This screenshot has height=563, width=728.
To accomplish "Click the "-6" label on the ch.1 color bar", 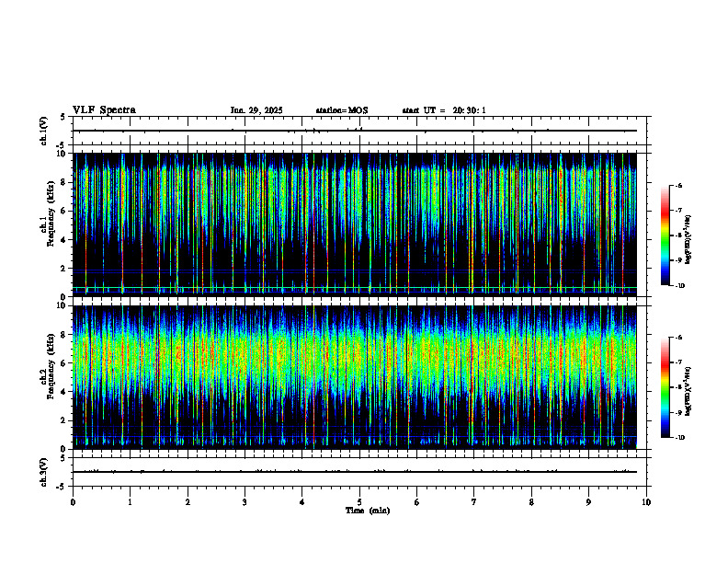I will (x=678, y=185).
